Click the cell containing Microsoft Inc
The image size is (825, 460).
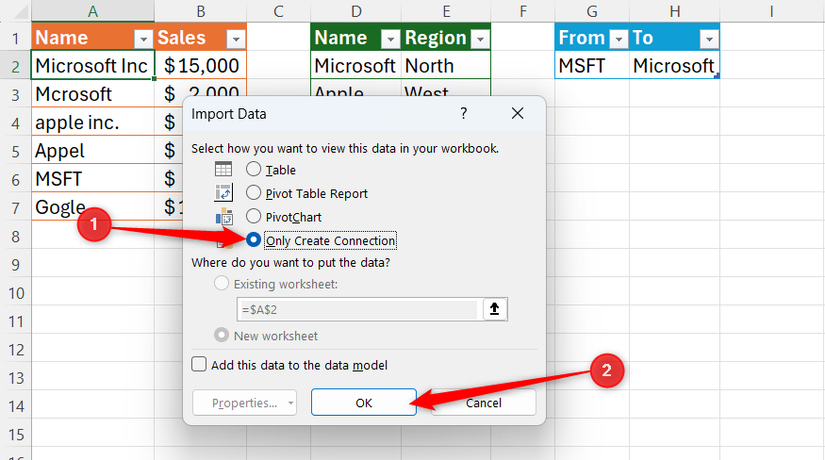tap(93, 65)
